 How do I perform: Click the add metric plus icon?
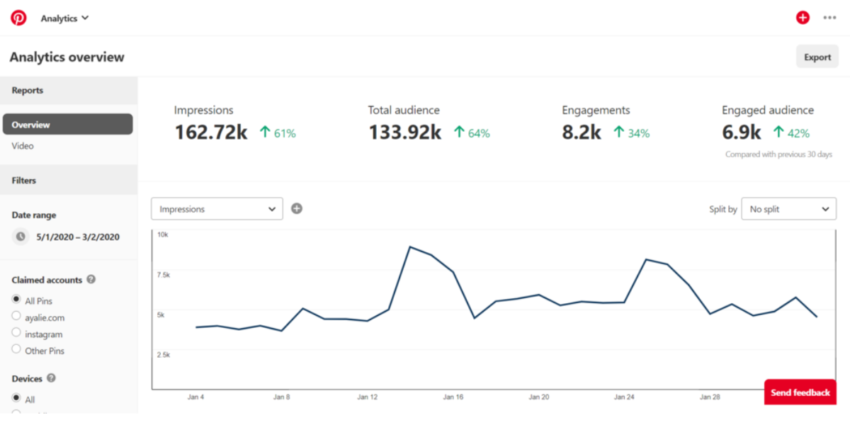click(297, 209)
